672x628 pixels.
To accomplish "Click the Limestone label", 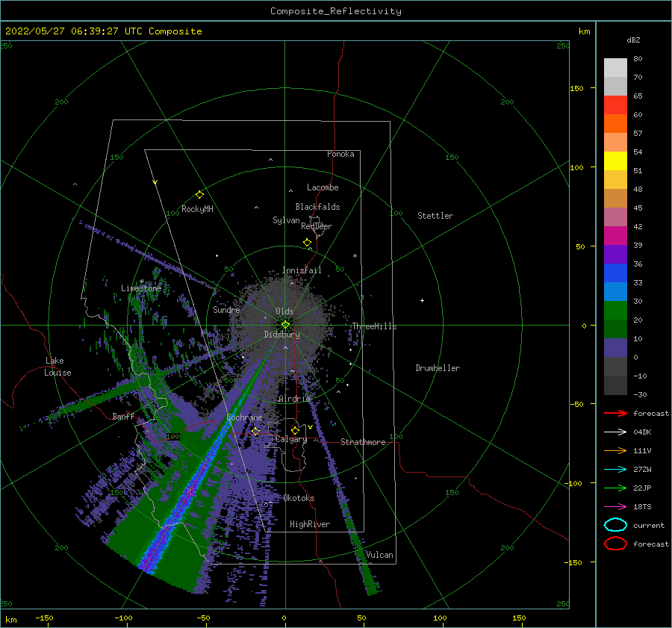I will (x=141, y=288).
